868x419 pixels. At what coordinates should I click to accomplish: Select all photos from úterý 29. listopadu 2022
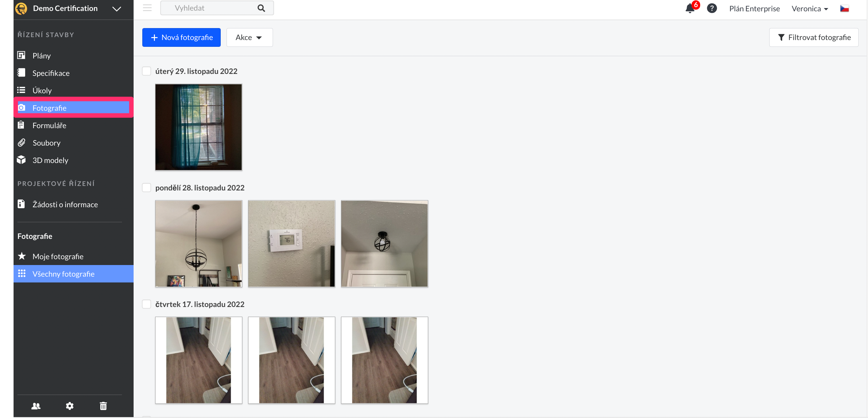146,71
